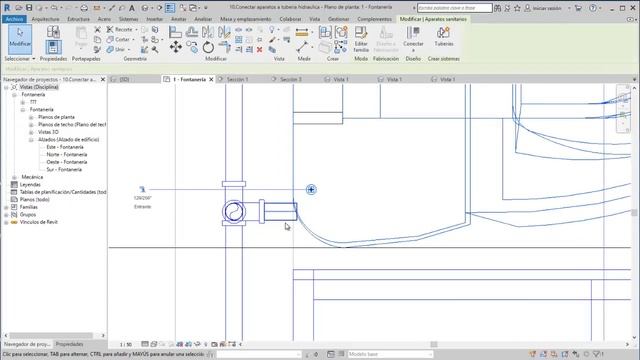The width and height of the screenshot is (640, 360).
Task: Expand the Familias node in project browser
Action: (x=6, y=207)
